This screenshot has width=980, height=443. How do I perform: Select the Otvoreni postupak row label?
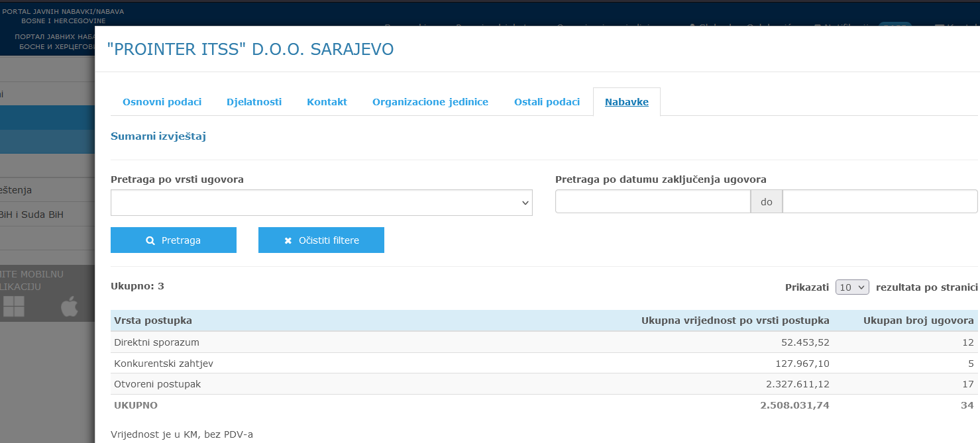tap(157, 384)
